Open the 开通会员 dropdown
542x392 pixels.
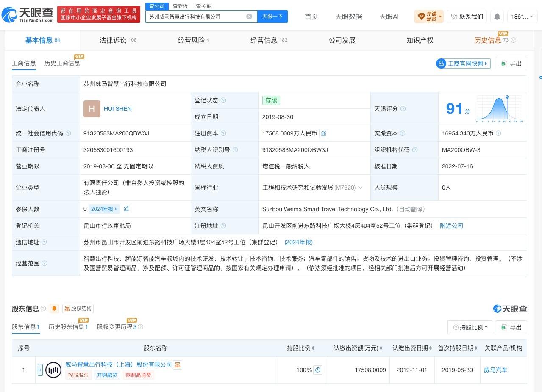click(x=428, y=17)
